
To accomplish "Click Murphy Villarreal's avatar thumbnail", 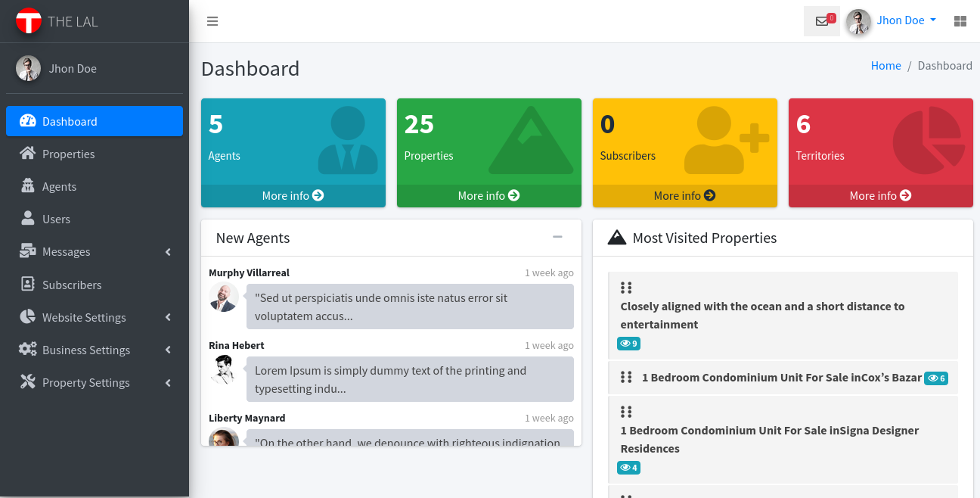I will pyautogui.click(x=224, y=297).
